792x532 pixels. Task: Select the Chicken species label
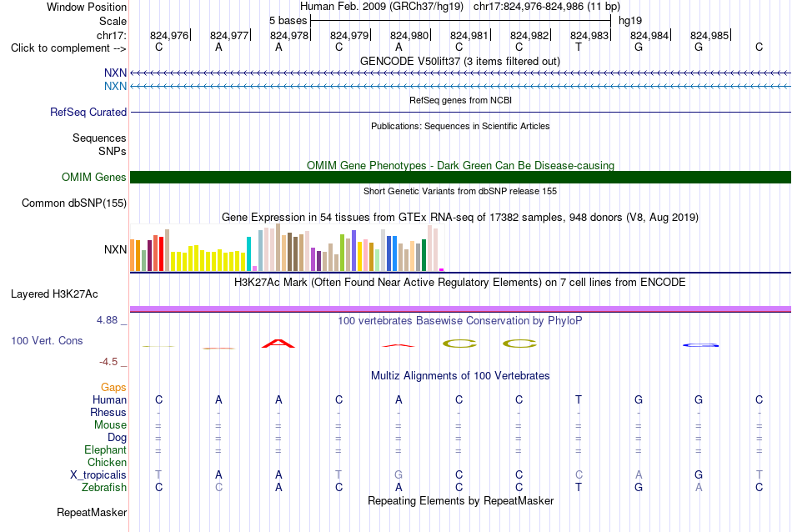pyautogui.click(x=107, y=462)
